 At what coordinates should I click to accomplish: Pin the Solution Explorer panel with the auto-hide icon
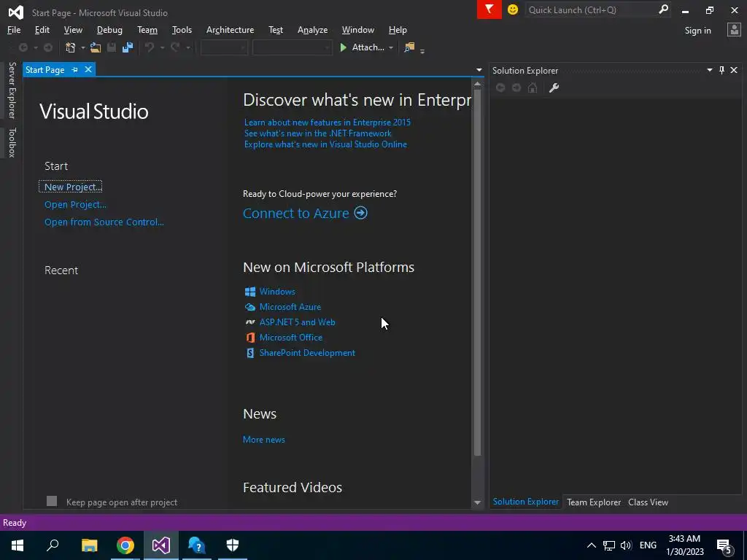point(721,70)
